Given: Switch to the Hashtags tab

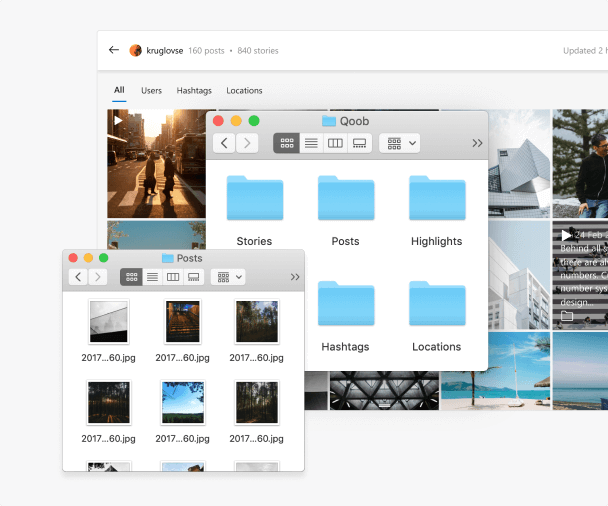Looking at the screenshot, I should coord(194,91).
